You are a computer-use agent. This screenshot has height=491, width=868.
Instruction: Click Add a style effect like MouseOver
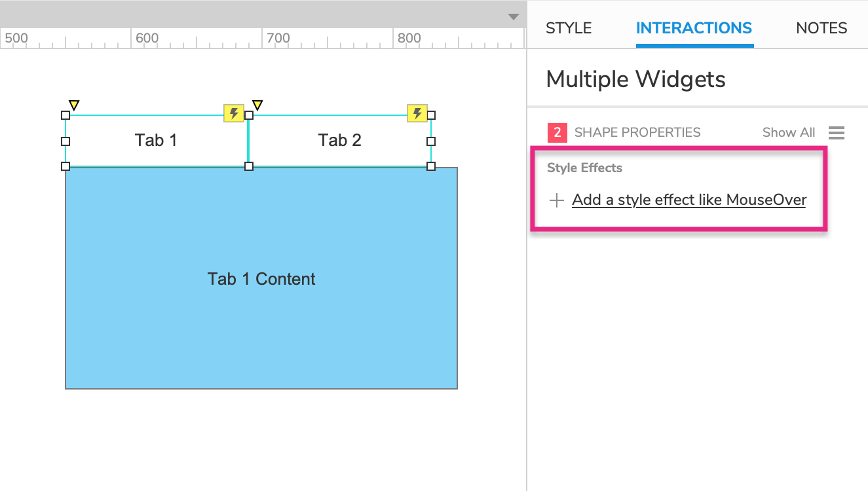tap(689, 200)
